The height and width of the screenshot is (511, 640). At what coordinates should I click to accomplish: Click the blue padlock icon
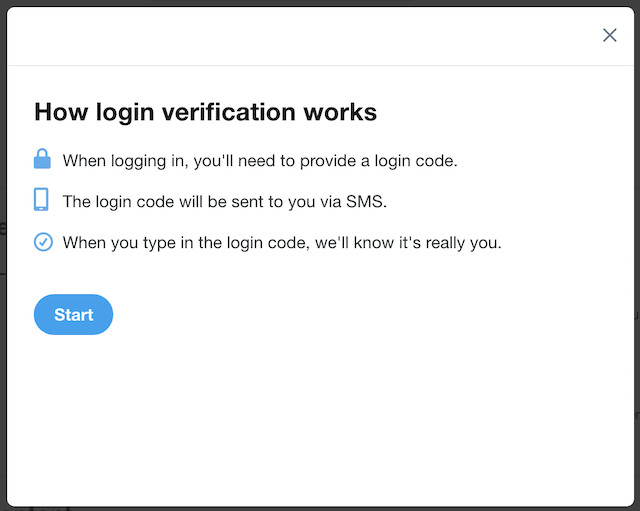click(x=42, y=160)
